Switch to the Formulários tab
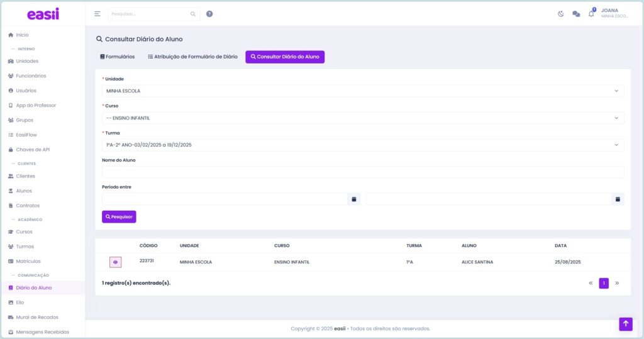 point(118,57)
